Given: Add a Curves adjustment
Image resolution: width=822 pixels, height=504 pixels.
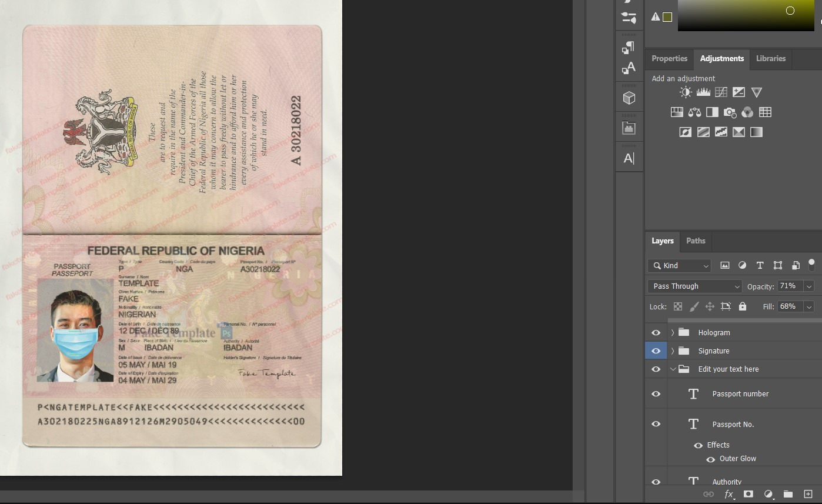Looking at the screenshot, I should point(721,92).
